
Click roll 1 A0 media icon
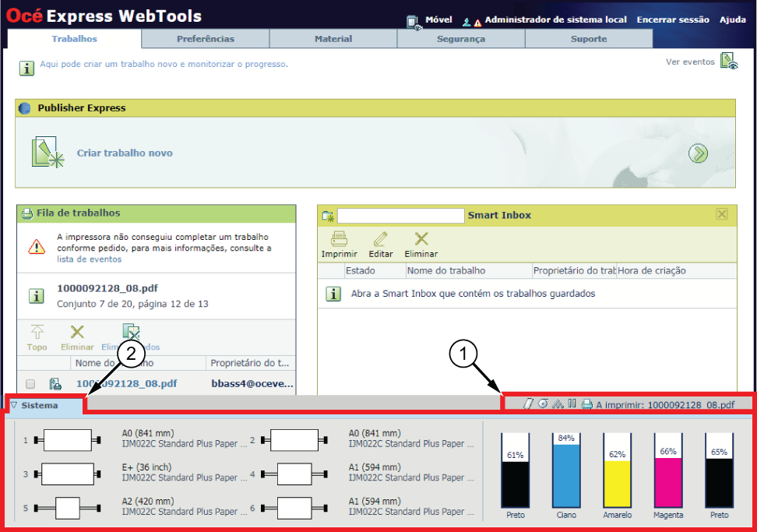pos(67,440)
